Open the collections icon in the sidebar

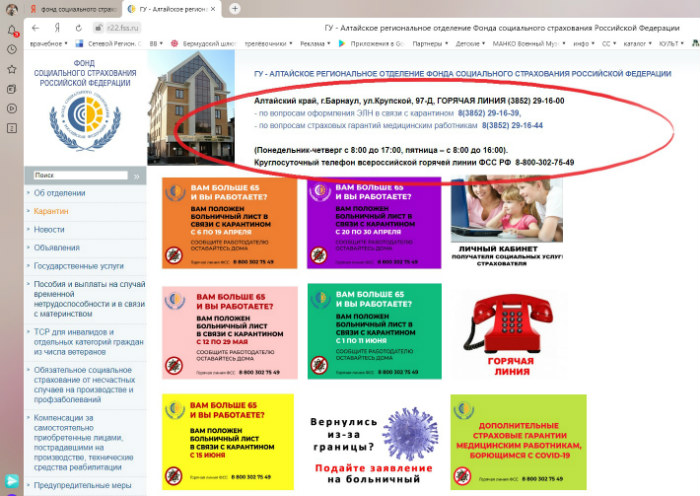pos(12,89)
